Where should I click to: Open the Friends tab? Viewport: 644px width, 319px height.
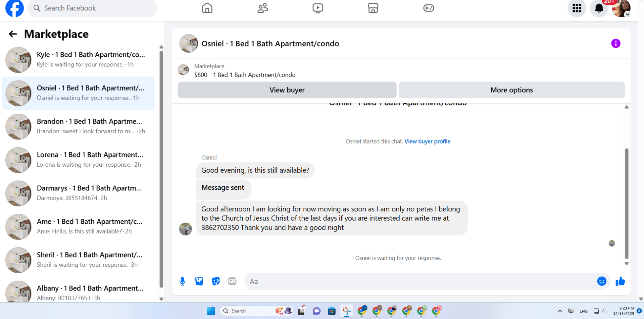coord(263,8)
